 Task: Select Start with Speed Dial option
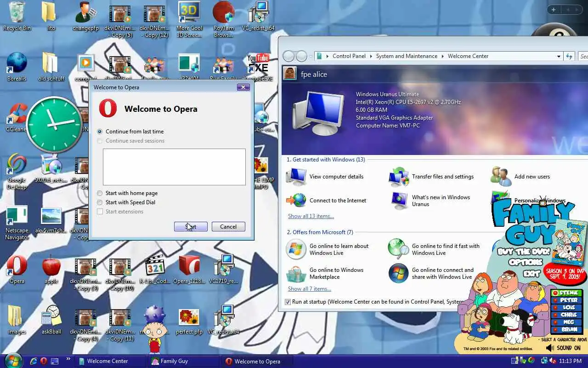coord(126,202)
